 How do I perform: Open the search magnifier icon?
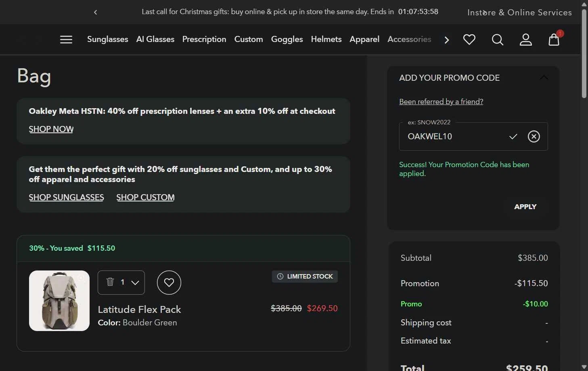tap(498, 40)
